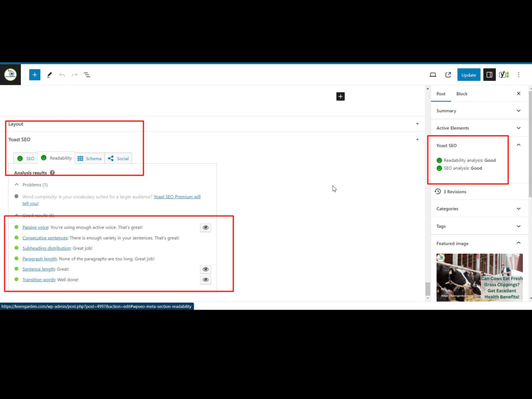Select the pencil Tools icon

click(x=49, y=74)
